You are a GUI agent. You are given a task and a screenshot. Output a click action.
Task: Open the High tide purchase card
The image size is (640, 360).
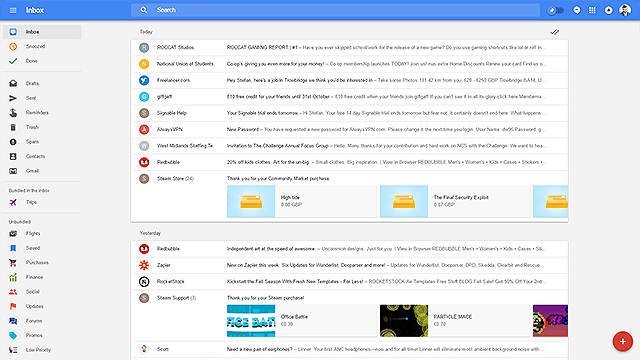point(302,201)
